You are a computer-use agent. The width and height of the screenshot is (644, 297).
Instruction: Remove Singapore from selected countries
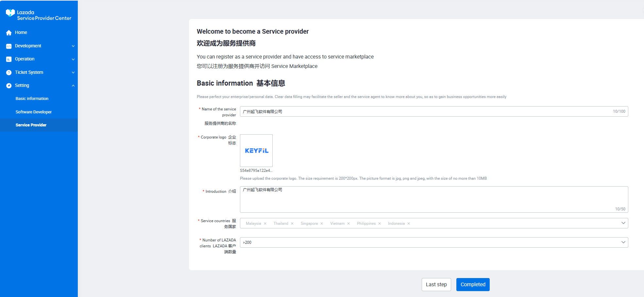pyautogui.click(x=322, y=223)
